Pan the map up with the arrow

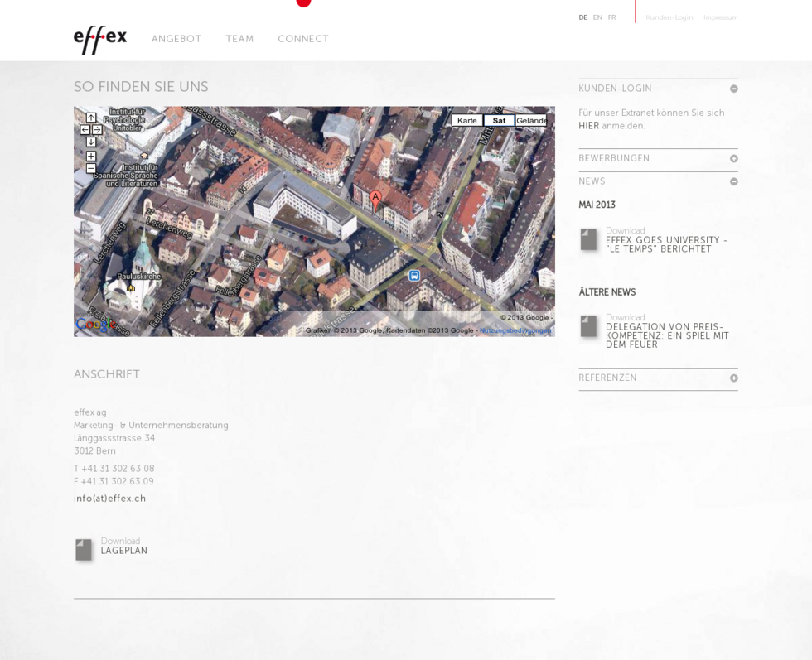click(x=91, y=118)
